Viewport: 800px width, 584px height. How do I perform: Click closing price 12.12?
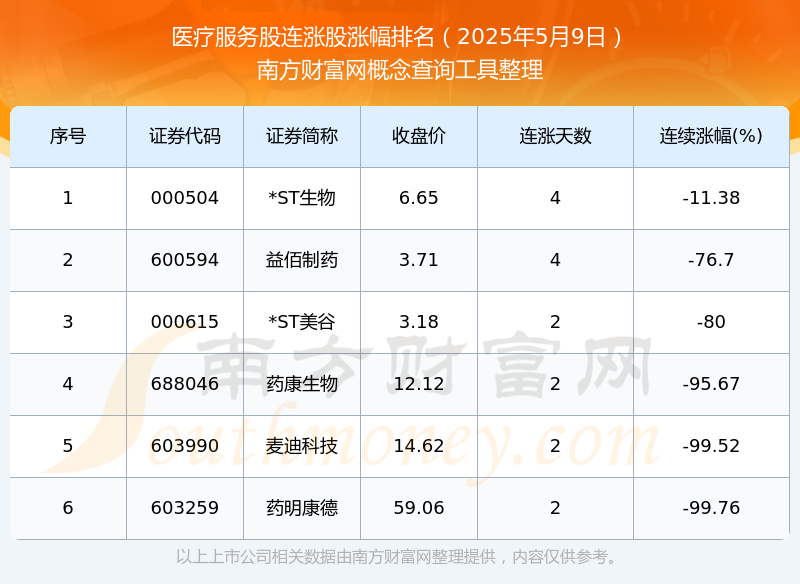coord(419,384)
